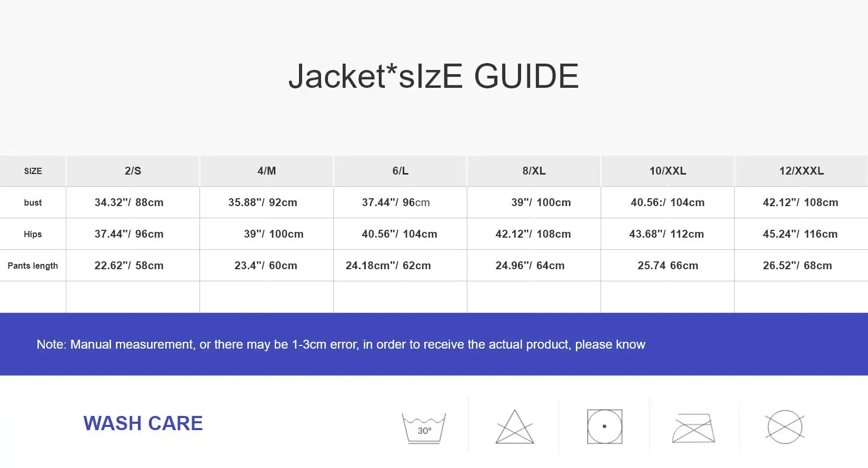This screenshot has width=868, height=468.
Task: Select the 12/XXXL size column header
Action: [x=801, y=171]
